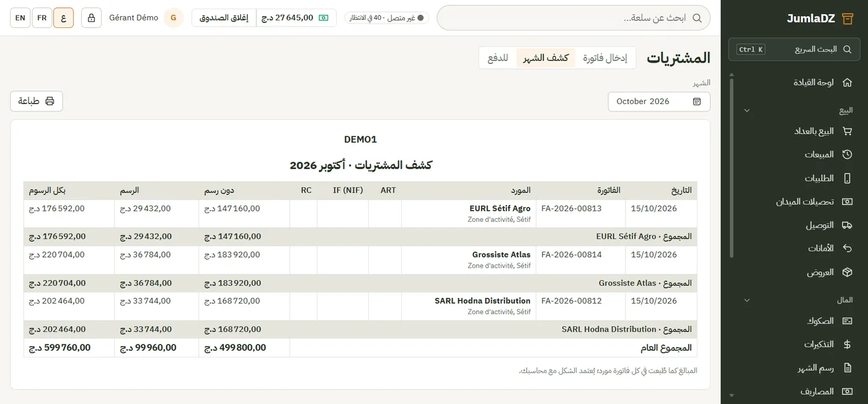The image size is (868, 404).
Task: Click supplier Grossiste Atlas cell
Action: tap(469, 260)
